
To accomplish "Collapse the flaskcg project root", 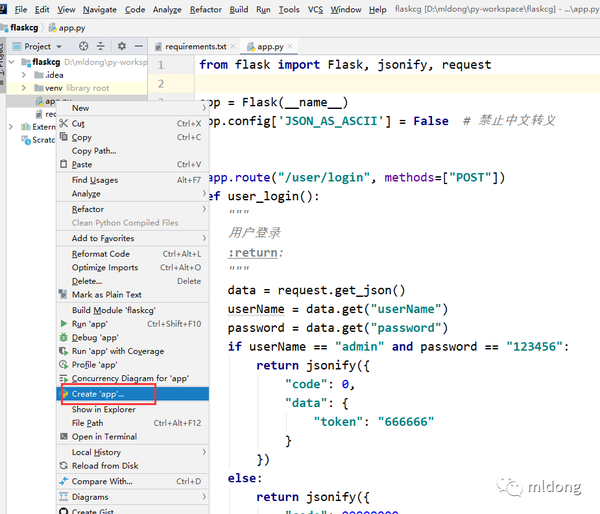I will [x=11, y=62].
